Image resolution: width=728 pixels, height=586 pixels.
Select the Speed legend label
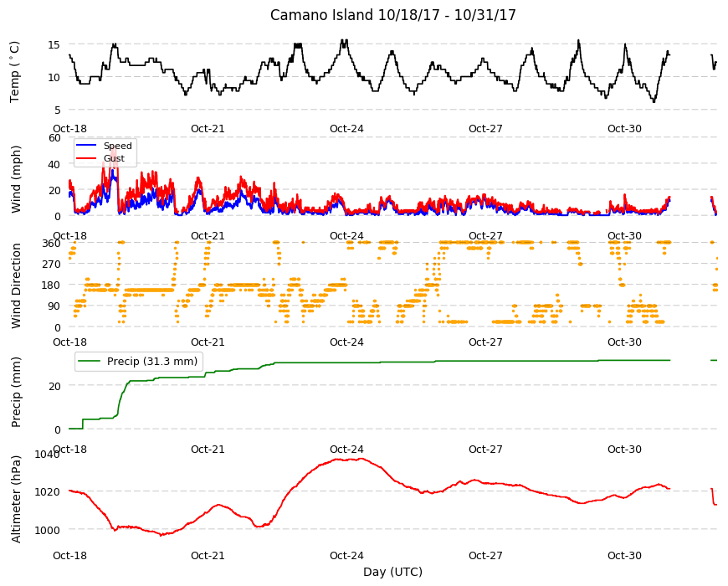pos(117,146)
